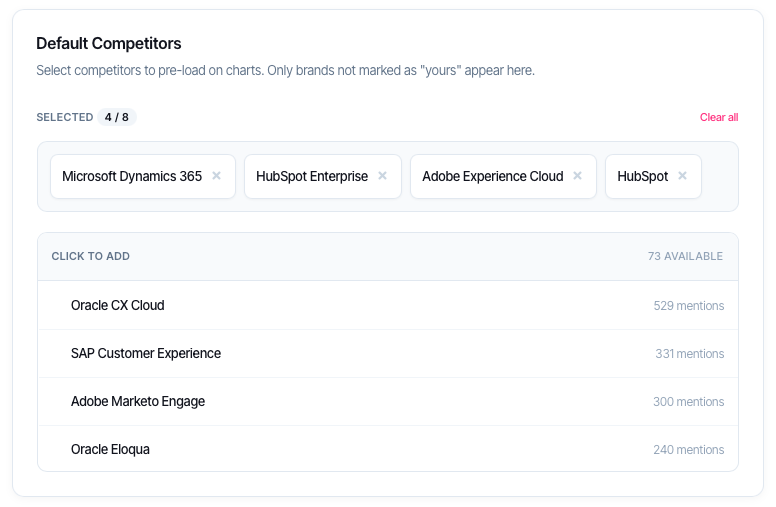Click the 300 mentions count
Screen dimensions: 776x507
point(688,402)
